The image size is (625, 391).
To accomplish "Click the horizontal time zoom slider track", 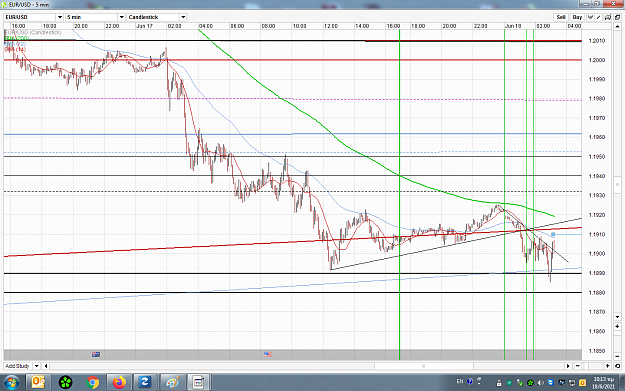I will point(593,366).
